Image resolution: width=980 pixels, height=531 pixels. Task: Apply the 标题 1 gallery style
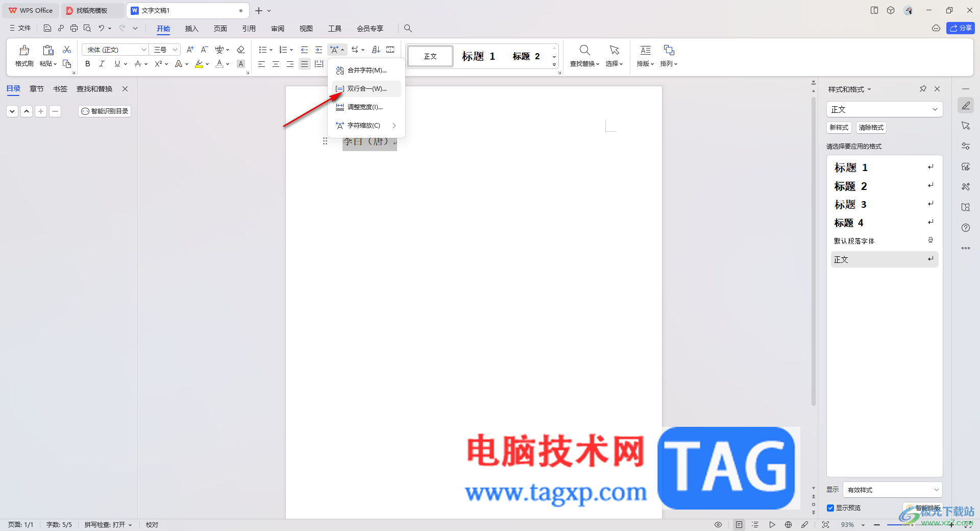478,56
